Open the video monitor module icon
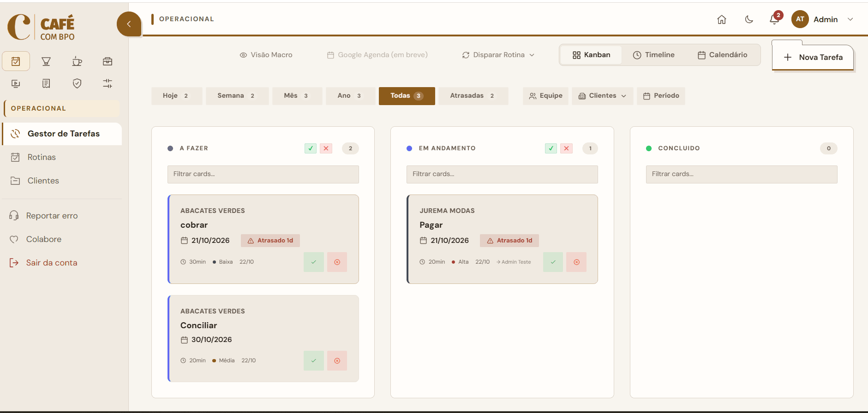This screenshot has width=868, height=413. click(16, 83)
